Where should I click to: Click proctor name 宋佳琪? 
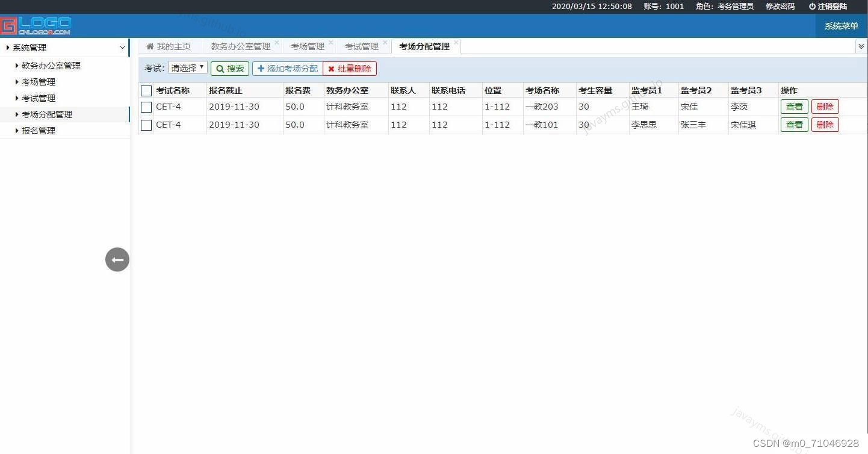coord(743,125)
